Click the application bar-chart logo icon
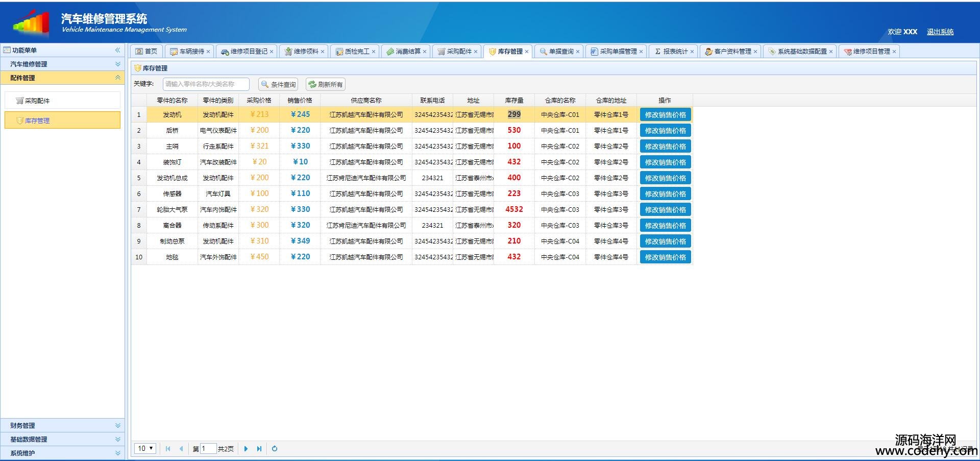This screenshot has width=980, height=461. click(x=32, y=22)
